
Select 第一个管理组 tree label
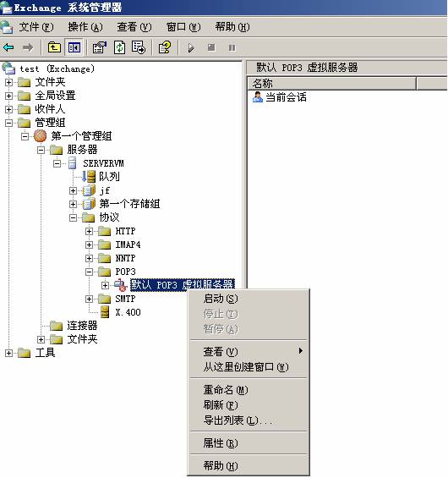81,136
